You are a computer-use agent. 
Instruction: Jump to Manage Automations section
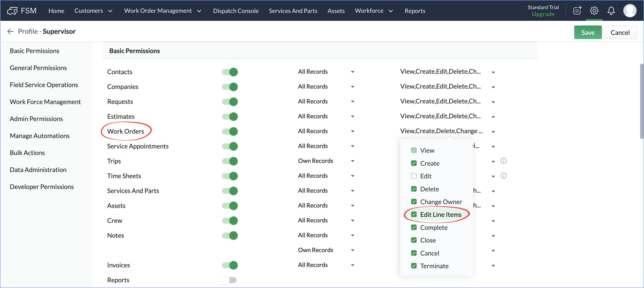click(x=40, y=136)
